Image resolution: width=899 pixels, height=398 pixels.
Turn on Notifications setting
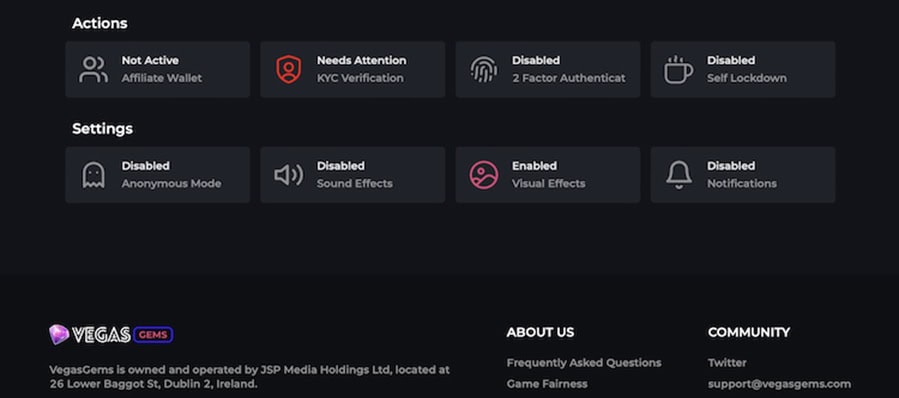pyautogui.click(x=742, y=175)
